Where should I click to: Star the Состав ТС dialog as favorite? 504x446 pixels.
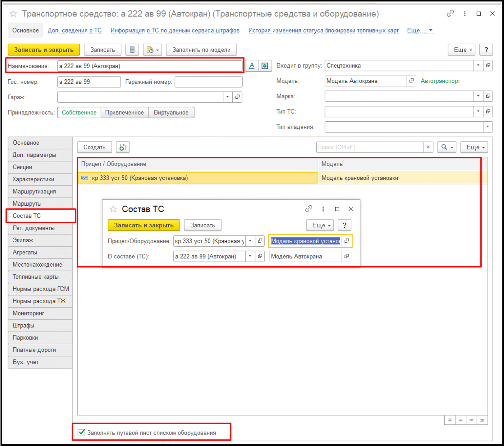[113, 209]
